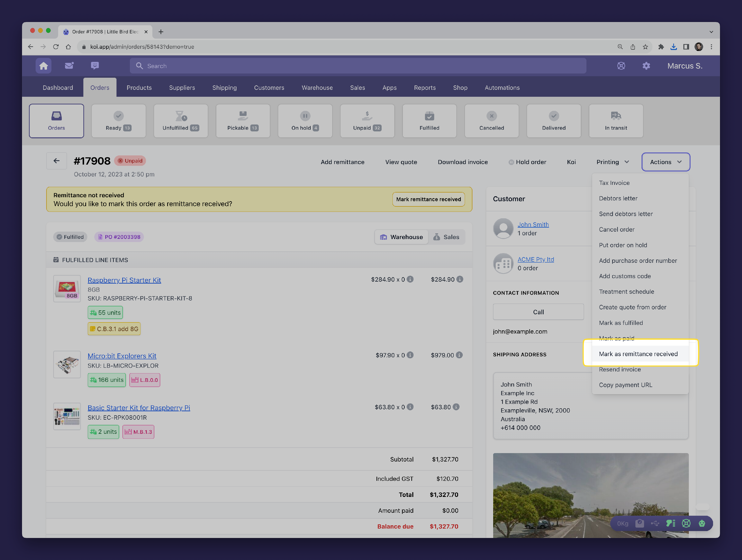Switch view to Warehouse toggle
Viewport: 742px width, 560px height.
pos(401,237)
